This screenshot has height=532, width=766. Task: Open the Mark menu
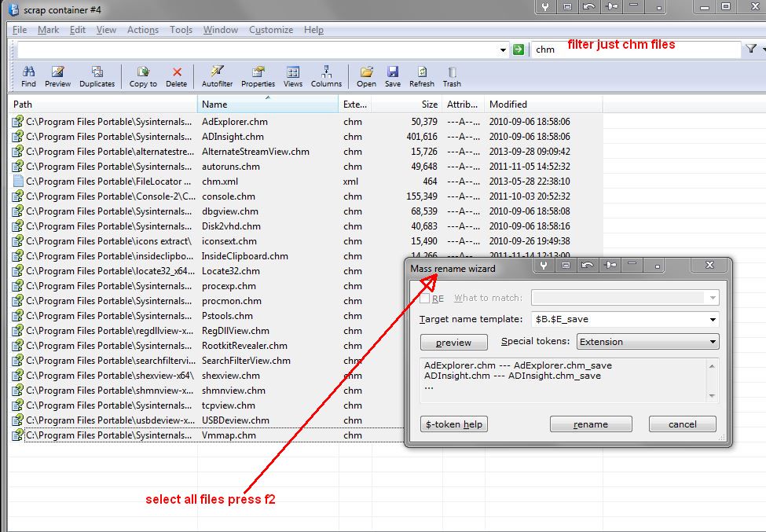tap(49, 30)
